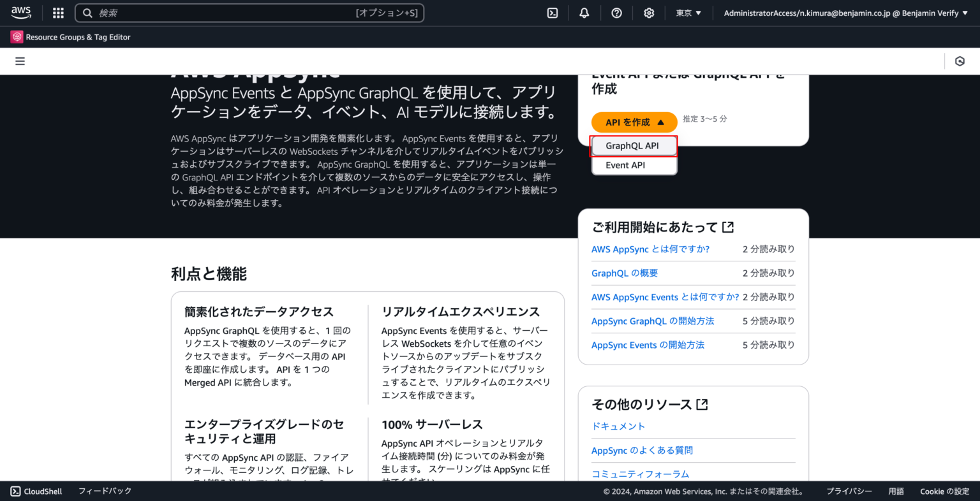Collapse the API を作成 dropdown button
Viewport: 980px width, 501px height.
(x=634, y=122)
